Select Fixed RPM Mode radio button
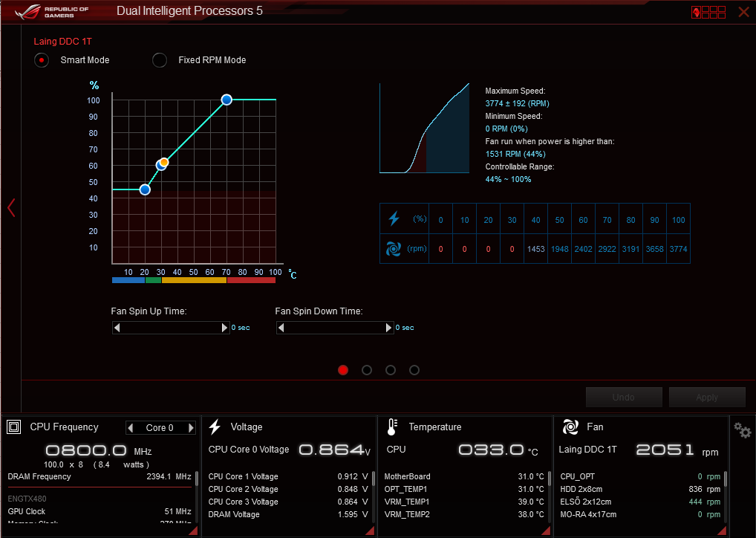 tap(160, 60)
